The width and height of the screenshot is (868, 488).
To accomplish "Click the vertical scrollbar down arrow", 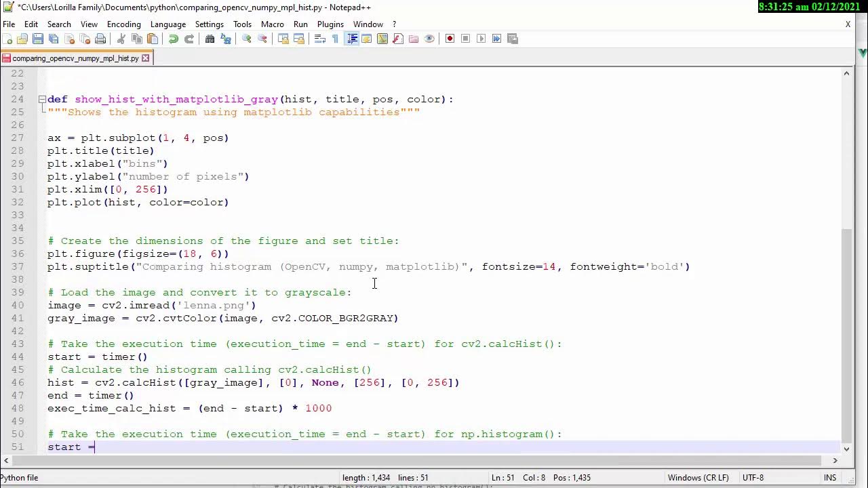I will point(846,449).
